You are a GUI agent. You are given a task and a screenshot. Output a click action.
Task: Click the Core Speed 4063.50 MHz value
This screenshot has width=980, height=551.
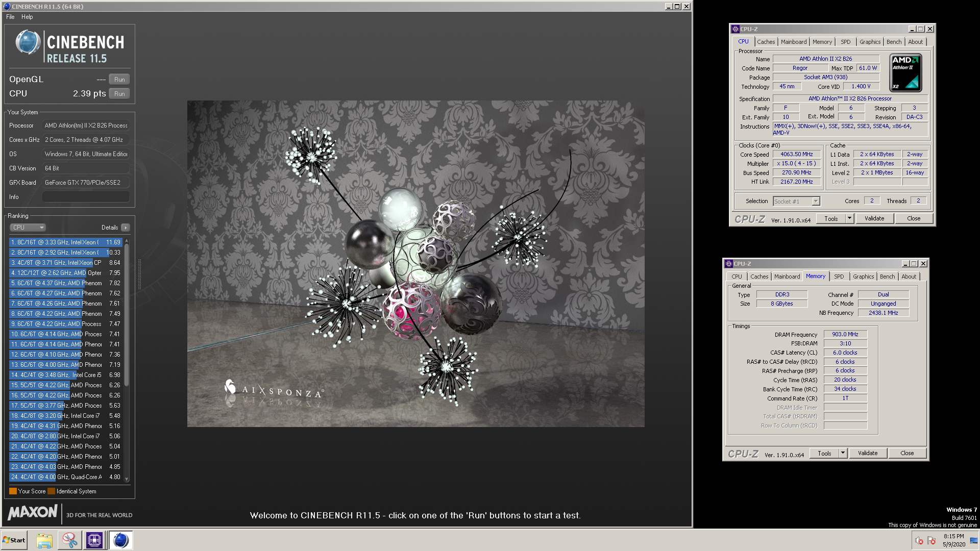click(x=796, y=154)
